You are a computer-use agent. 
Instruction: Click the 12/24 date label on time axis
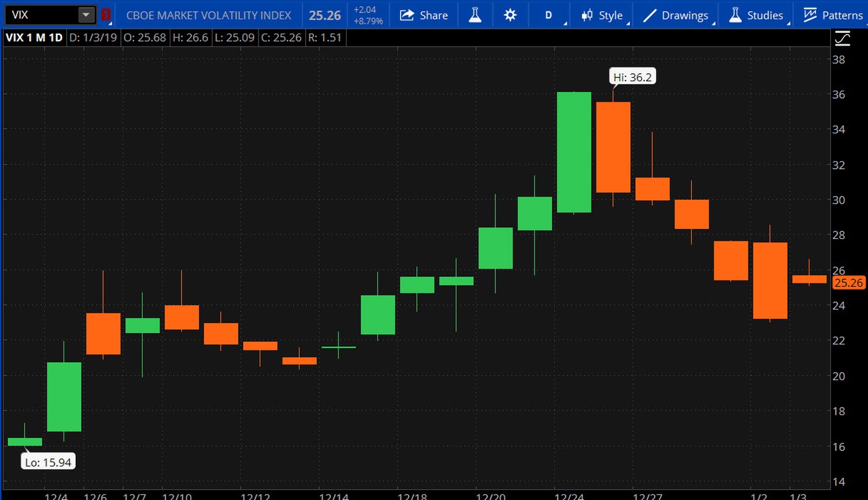click(568, 498)
